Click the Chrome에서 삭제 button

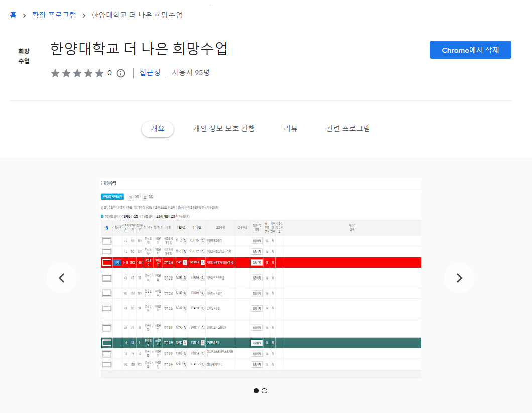point(470,50)
